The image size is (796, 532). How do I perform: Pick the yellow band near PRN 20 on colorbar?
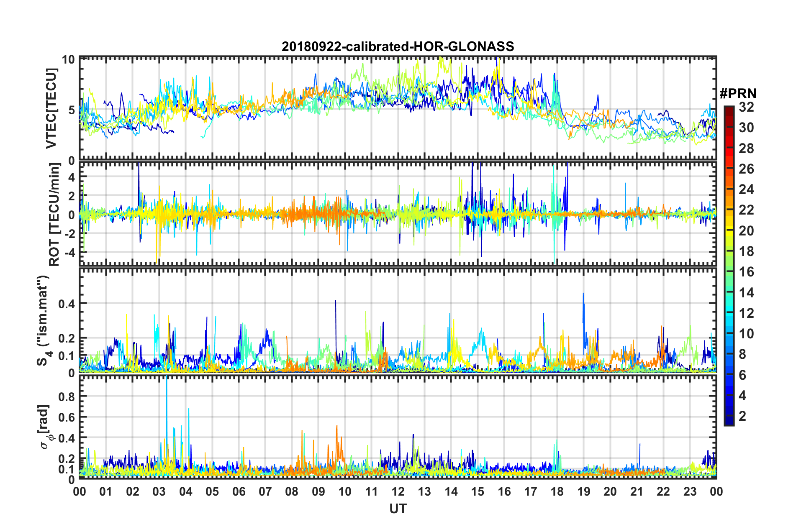pyautogui.click(x=729, y=230)
